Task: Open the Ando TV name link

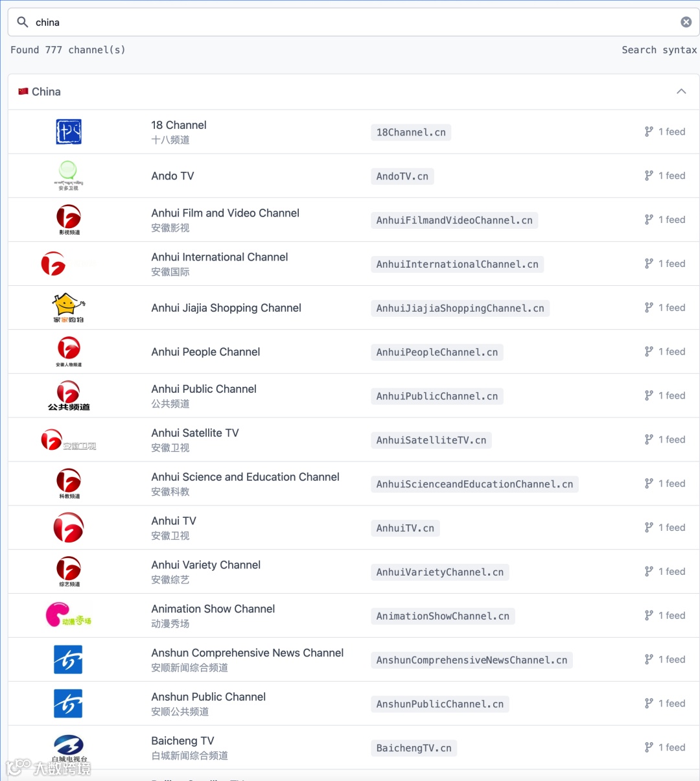Action: coord(172,176)
